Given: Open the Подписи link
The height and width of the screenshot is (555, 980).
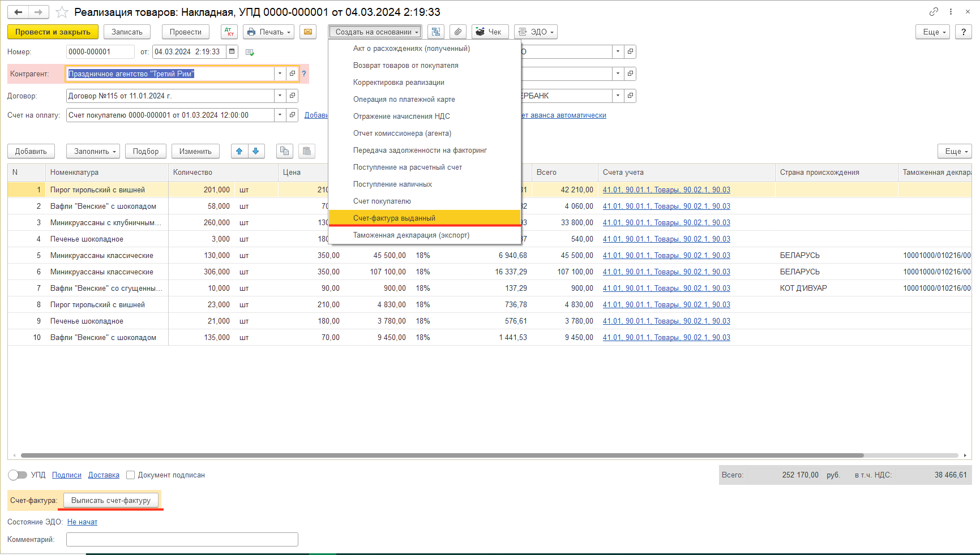Looking at the screenshot, I should (x=67, y=475).
